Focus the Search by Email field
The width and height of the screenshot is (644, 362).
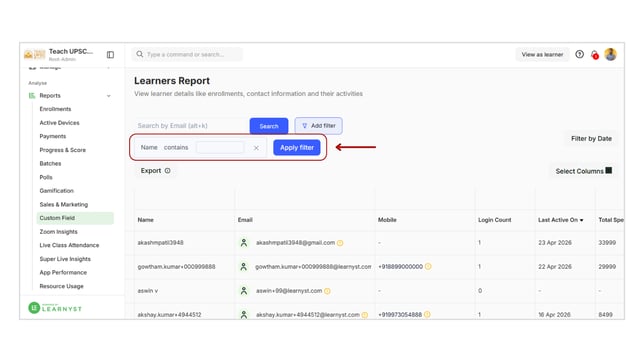[x=191, y=126]
